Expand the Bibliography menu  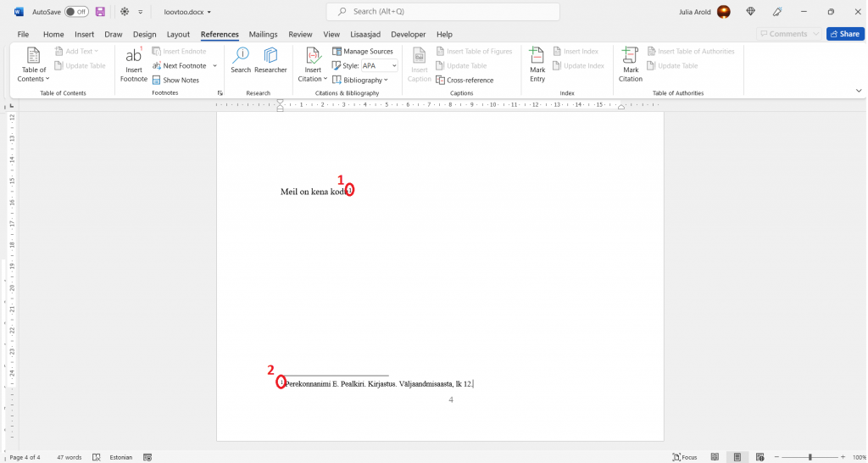pyautogui.click(x=360, y=80)
